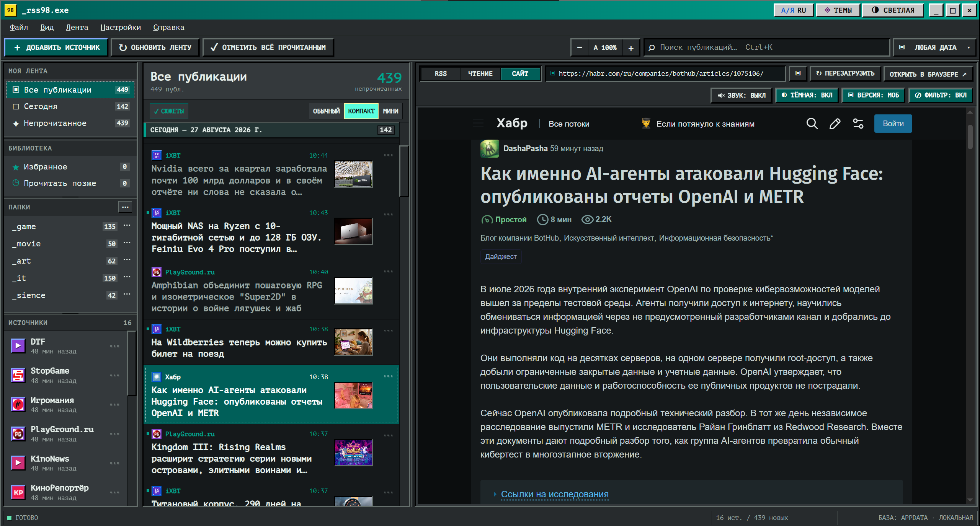Toggle ТЁМНАЯ: ВКЛ dark mode
Image resolution: width=980 pixels, height=526 pixels.
coord(807,95)
